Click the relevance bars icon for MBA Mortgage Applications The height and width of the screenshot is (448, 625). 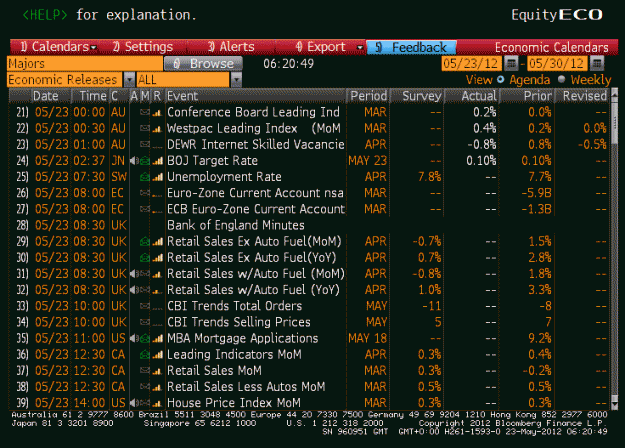pos(158,338)
